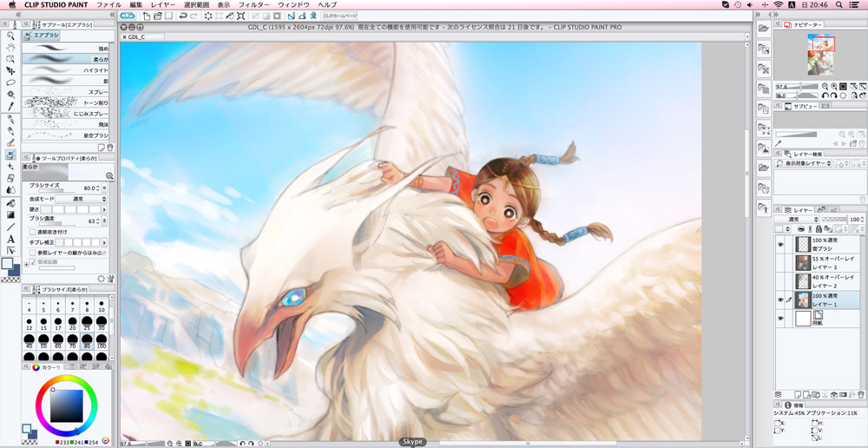The width and height of the screenshot is (868, 448).
Task: Expand 手ブレ補正 stabilization options arrow
Action: tap(105, 242)
